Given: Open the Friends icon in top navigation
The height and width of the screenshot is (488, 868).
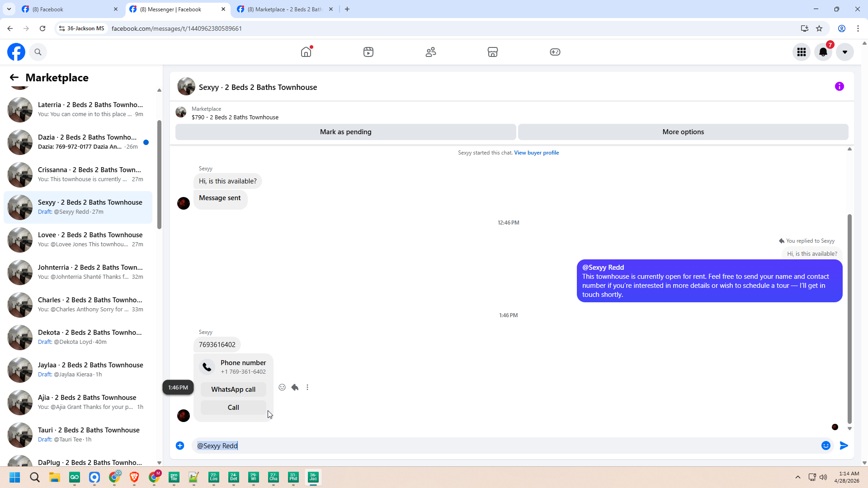Looking at the screenshot, I should tap(431, 52).
